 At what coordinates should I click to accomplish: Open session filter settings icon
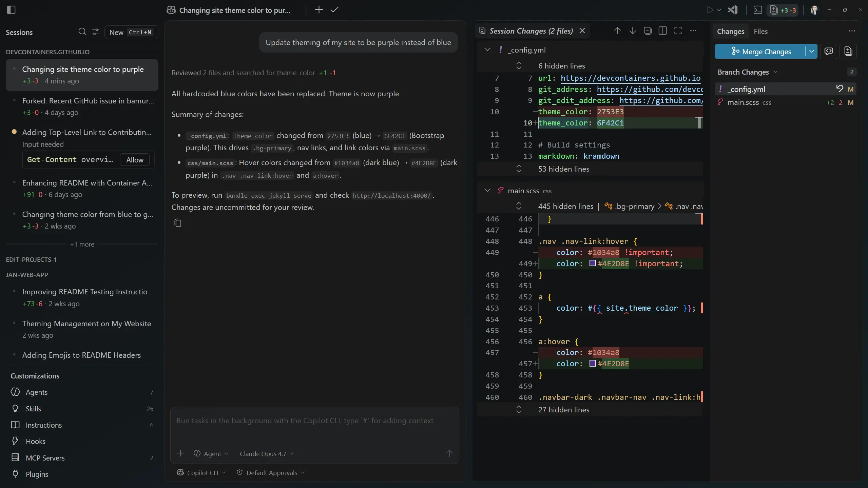click(96, 32)
